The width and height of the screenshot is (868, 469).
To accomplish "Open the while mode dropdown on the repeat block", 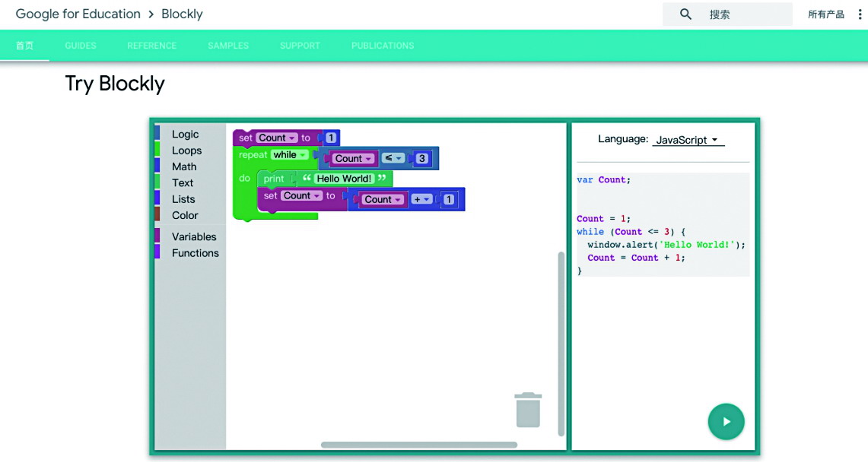I will click(290, 155).
